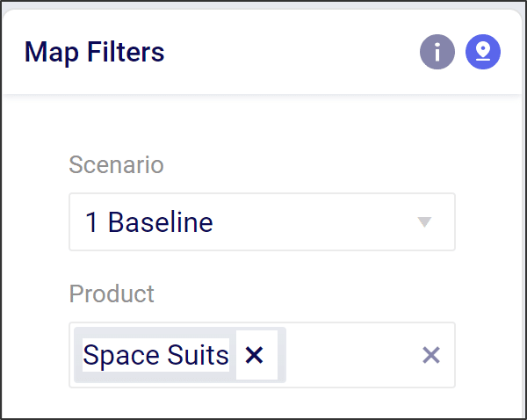Expand the Scenario dropdown arrow

[425, 222]
